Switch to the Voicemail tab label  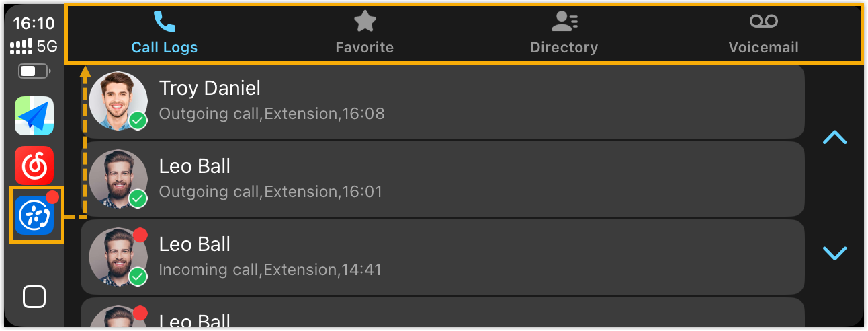[763, 48]
